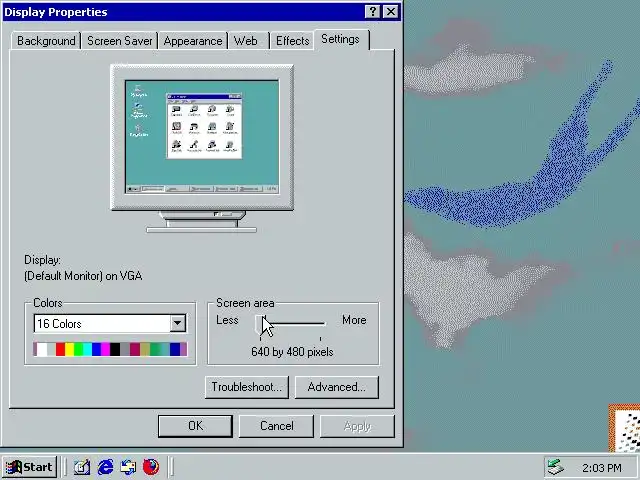Click the Show Desktop quick launch icon

tap(82, 467)
